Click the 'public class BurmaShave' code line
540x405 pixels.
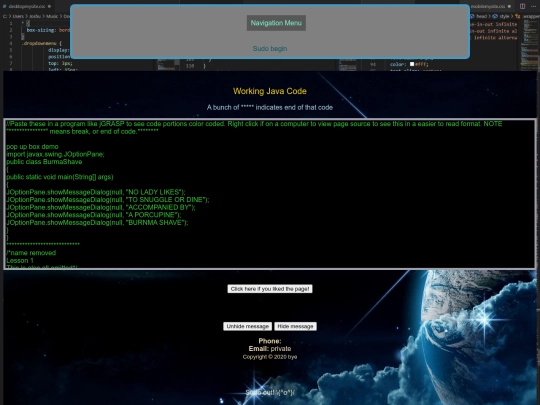44,162
